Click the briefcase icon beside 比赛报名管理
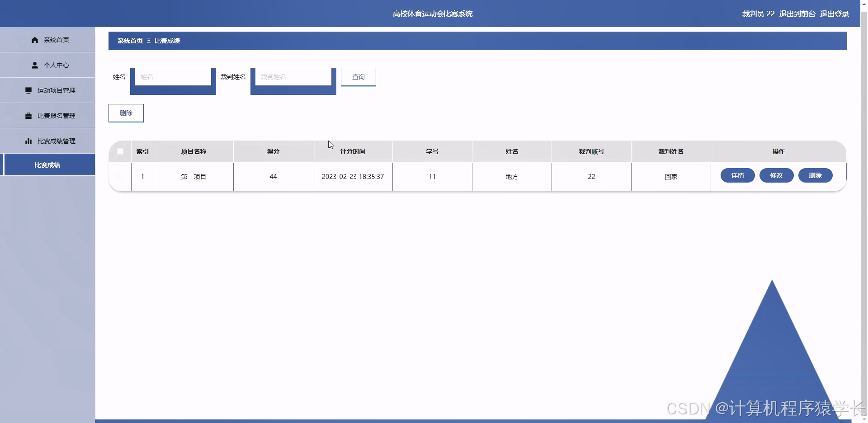Image resolution: width=868 pixels, height=423 pixels. click(28, 116)
